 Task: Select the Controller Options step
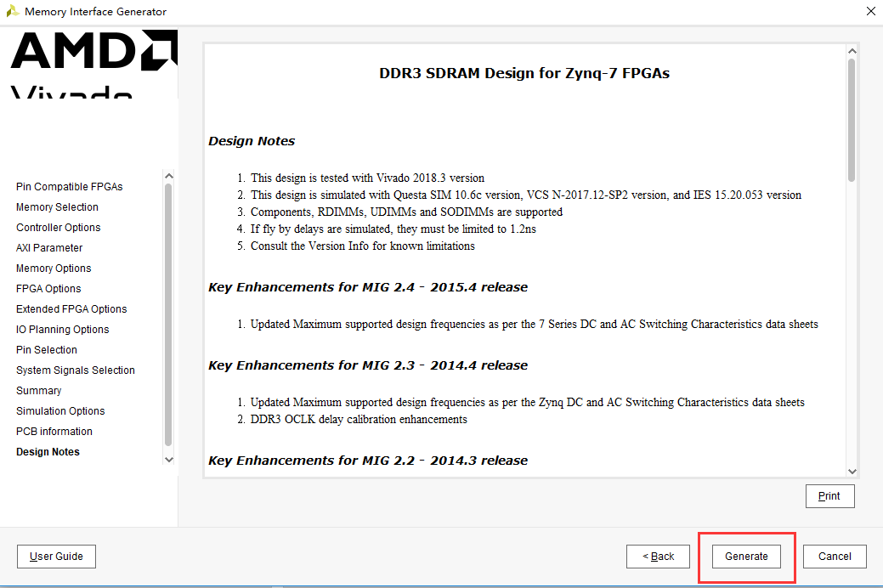tap(59, 228)
